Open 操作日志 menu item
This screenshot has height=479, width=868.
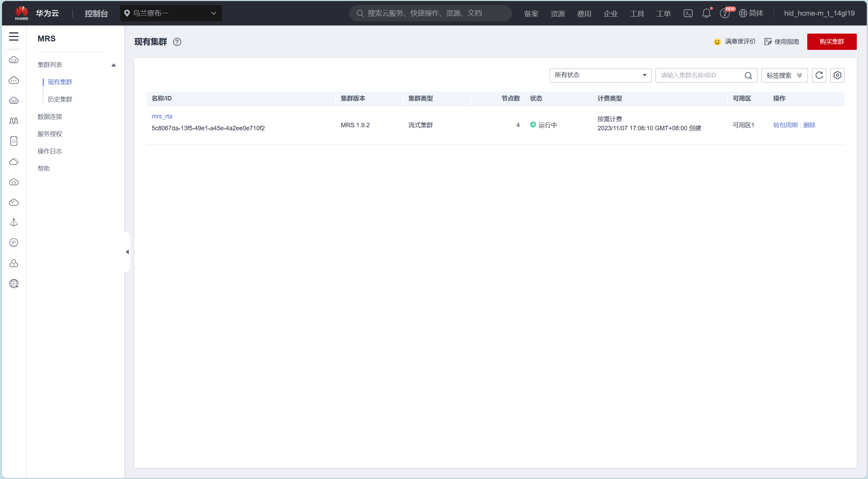(x=50, y=151)
